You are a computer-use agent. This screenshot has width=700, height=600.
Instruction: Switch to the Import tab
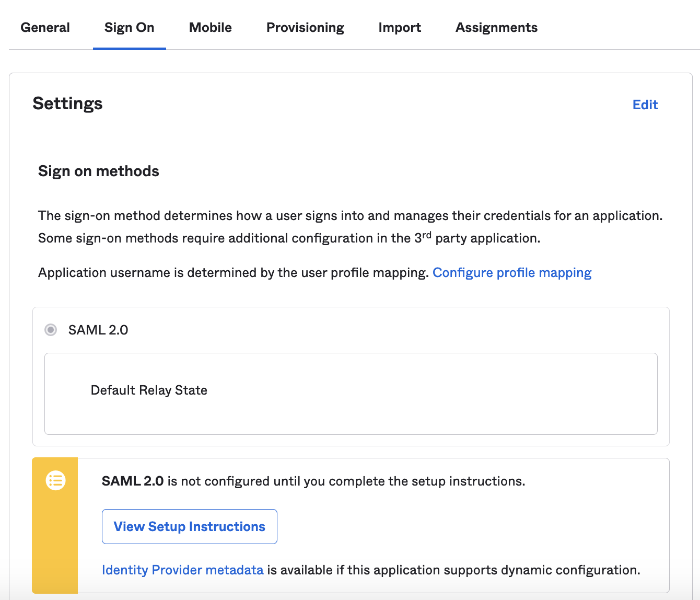[x=400, y=28]
